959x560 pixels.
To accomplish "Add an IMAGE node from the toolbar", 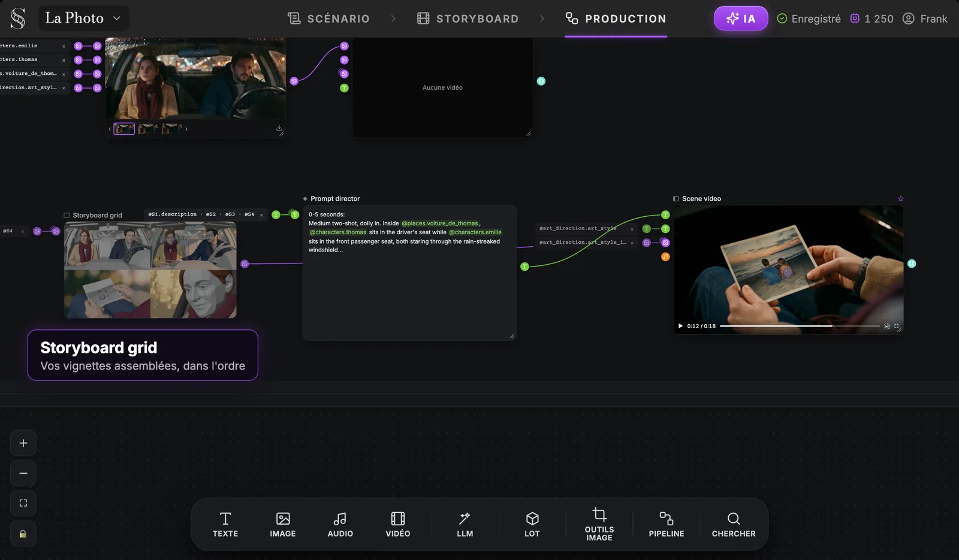I will (x=283, y=525).
